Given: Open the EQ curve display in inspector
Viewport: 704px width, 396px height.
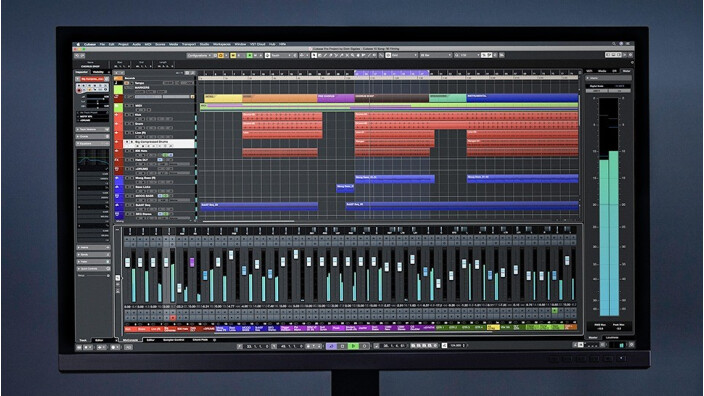Looking at the screenshot, I should (x=93, y=159).
